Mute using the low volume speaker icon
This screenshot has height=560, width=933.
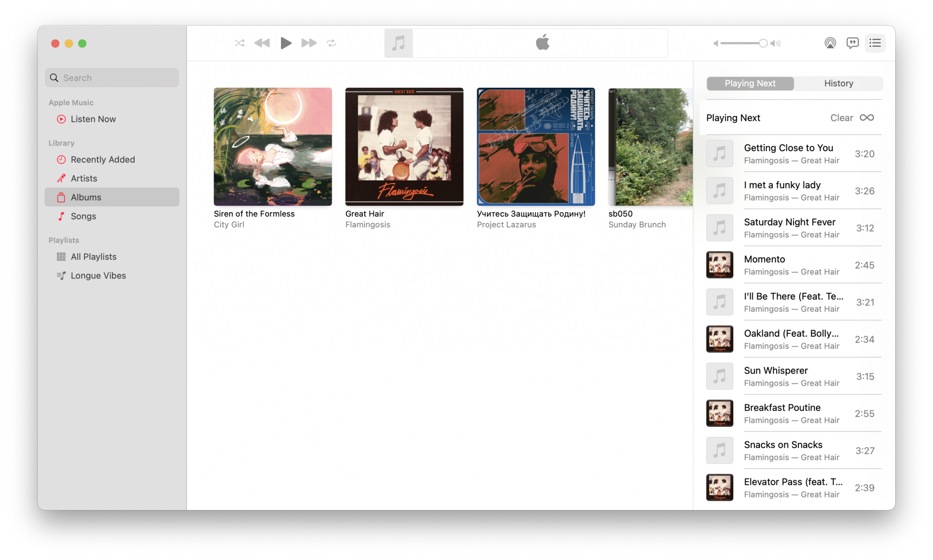coord(716,43)
